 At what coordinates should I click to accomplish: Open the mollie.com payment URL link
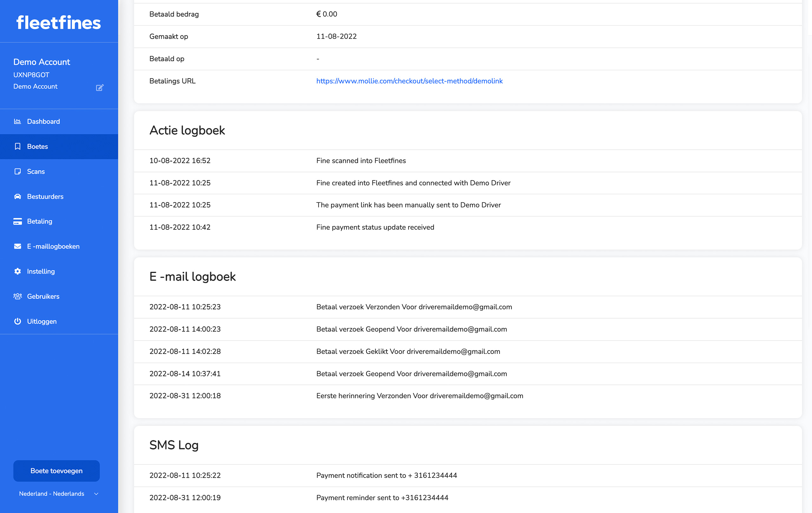409,81
